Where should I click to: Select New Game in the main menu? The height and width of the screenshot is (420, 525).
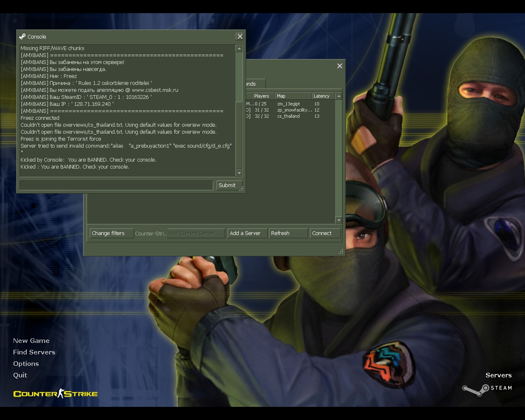31,340
